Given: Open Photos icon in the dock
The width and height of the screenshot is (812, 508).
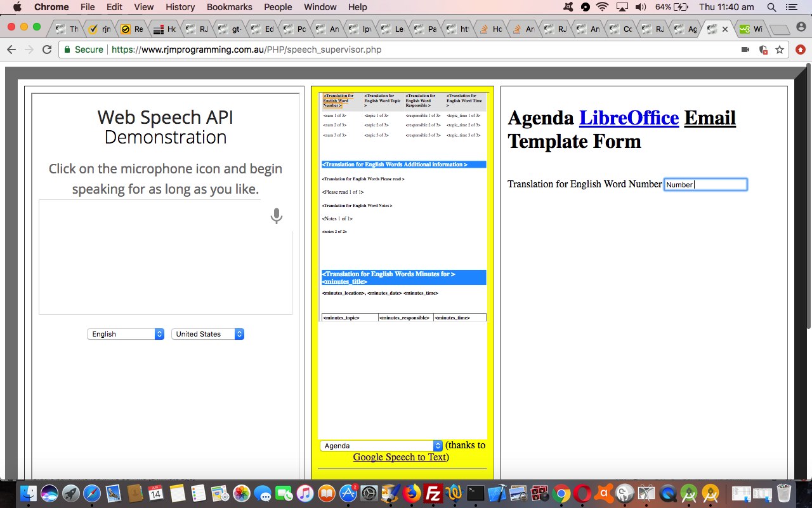Looking at the screenshot, I should coord(241,493).
